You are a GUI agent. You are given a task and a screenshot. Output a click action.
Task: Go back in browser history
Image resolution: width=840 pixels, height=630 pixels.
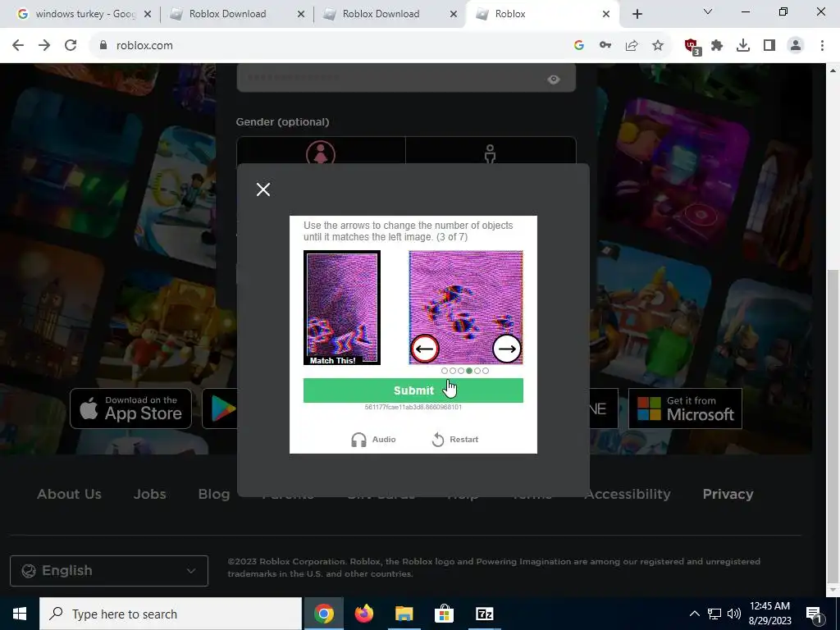(x=18, y=46)
